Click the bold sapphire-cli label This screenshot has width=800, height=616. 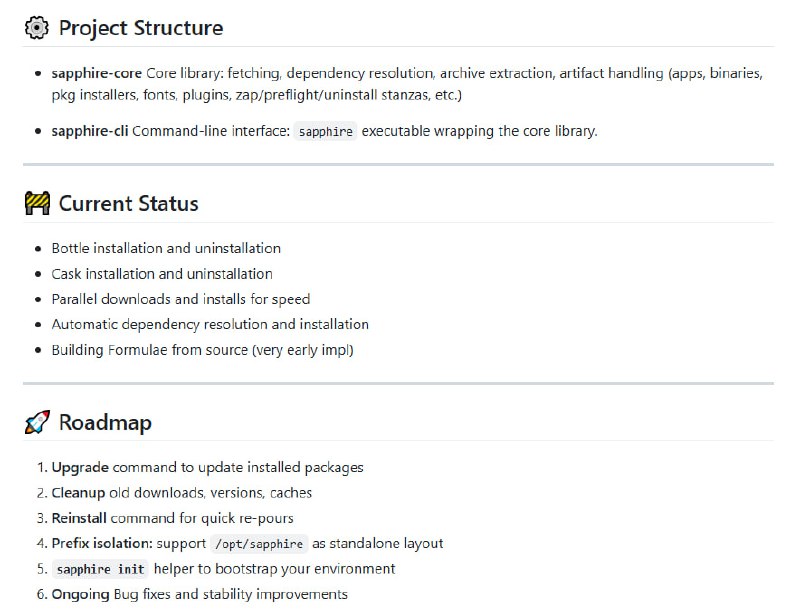click(90, 131)
